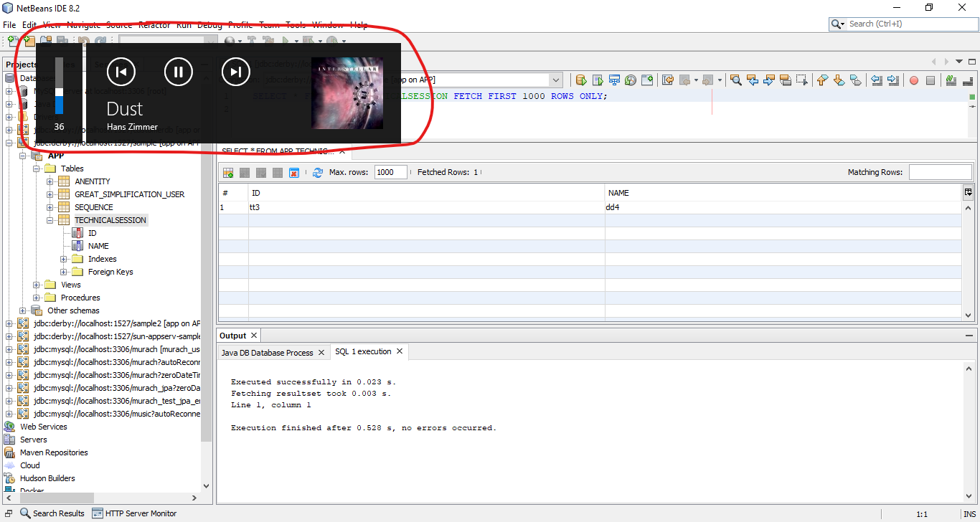Toggle Highlight Search in the editor toolbar
Screen dimensions: 980x522
point(786,80)
